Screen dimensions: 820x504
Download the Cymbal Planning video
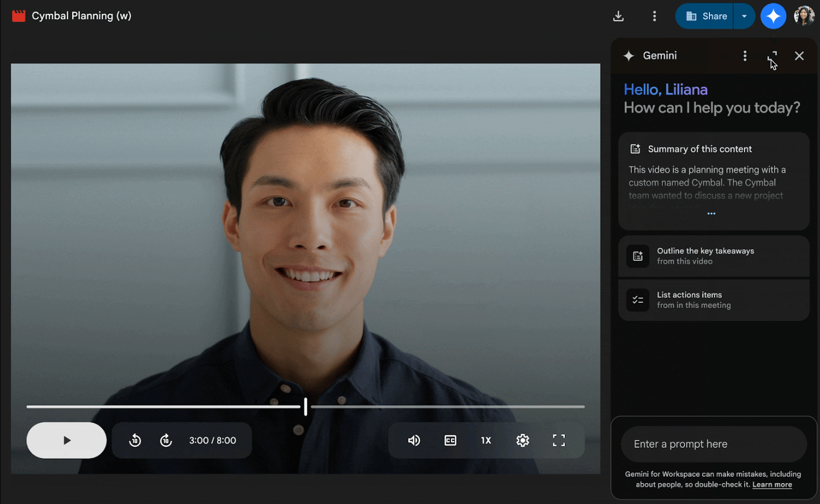pyautogui.click(x=618, y=16)
